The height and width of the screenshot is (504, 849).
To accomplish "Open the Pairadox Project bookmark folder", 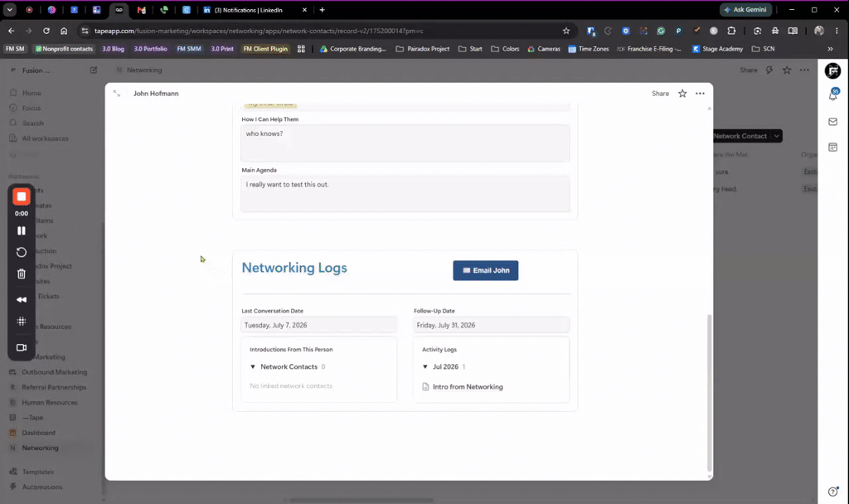I will [x=423, y=49].
